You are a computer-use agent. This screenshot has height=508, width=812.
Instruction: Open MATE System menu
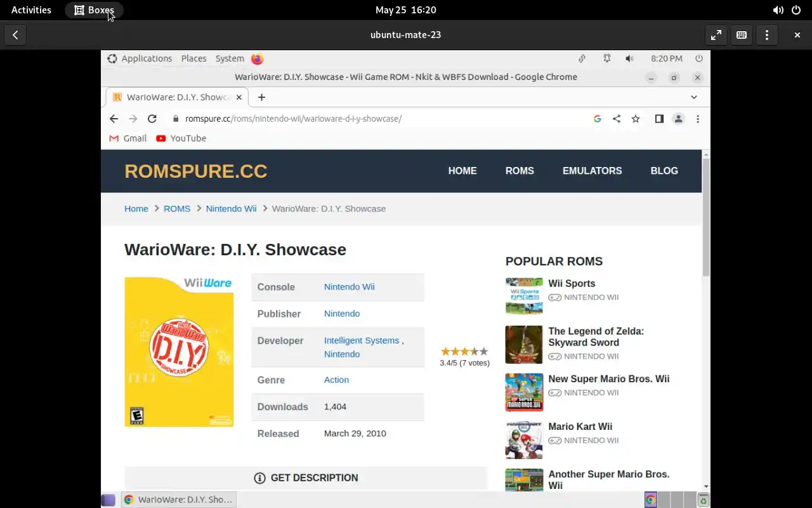230,58
